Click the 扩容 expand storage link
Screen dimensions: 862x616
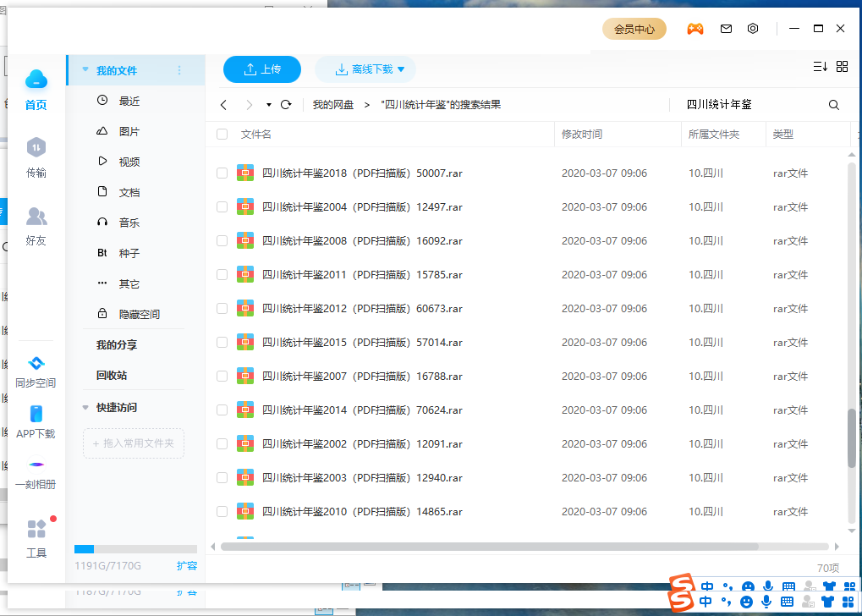click(x=187, y=565)
